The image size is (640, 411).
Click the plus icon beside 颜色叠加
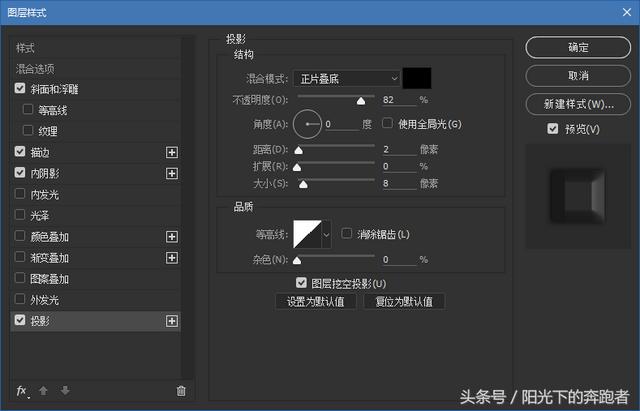coord(172,237)
